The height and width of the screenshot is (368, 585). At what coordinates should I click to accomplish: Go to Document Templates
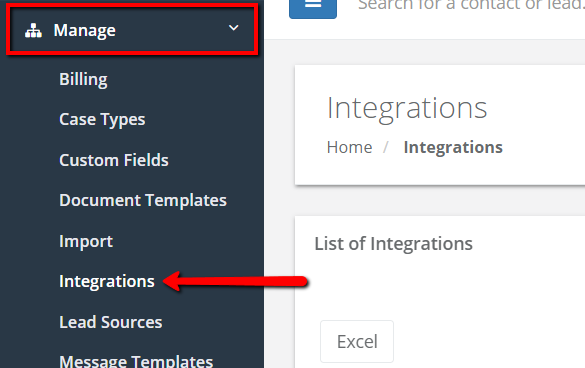(143, 200)
